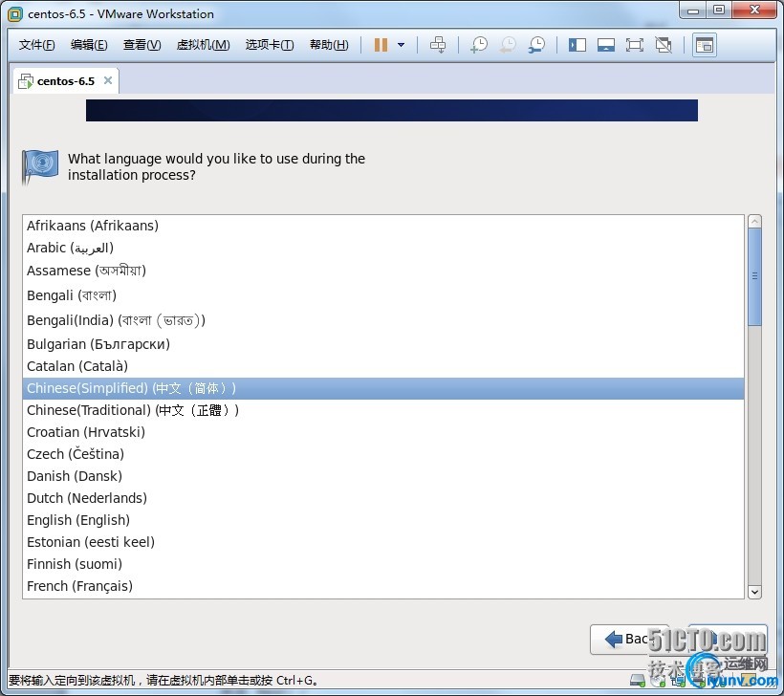Select Finnish (suomi) language

[x=383, y=564]
